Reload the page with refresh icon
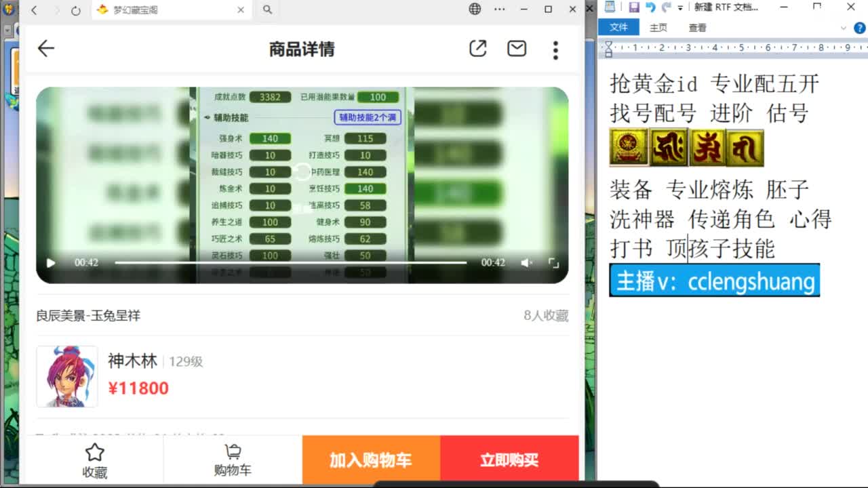This screenshot has width=868, height=488. click(76, 10)
